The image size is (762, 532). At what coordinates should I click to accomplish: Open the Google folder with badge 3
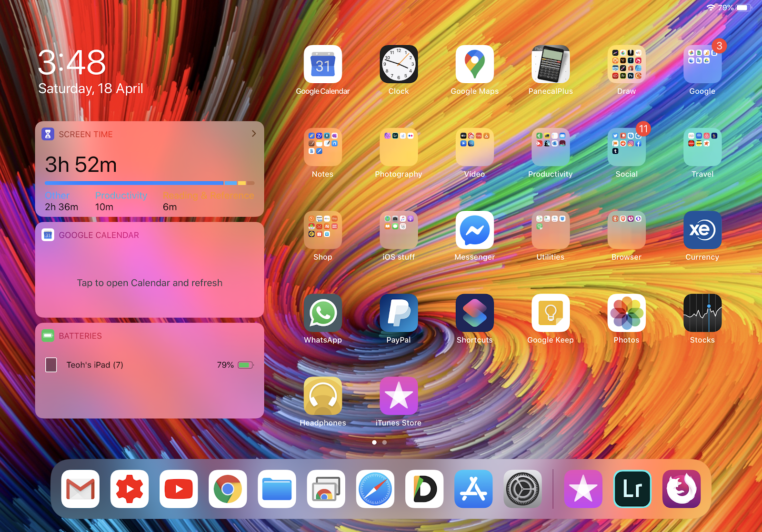tap(702, 64)
